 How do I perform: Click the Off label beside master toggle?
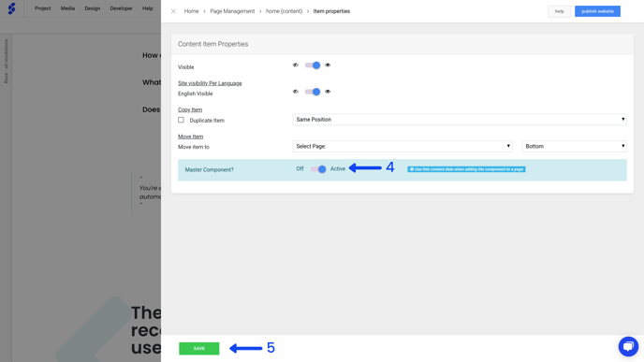[300, 168]
